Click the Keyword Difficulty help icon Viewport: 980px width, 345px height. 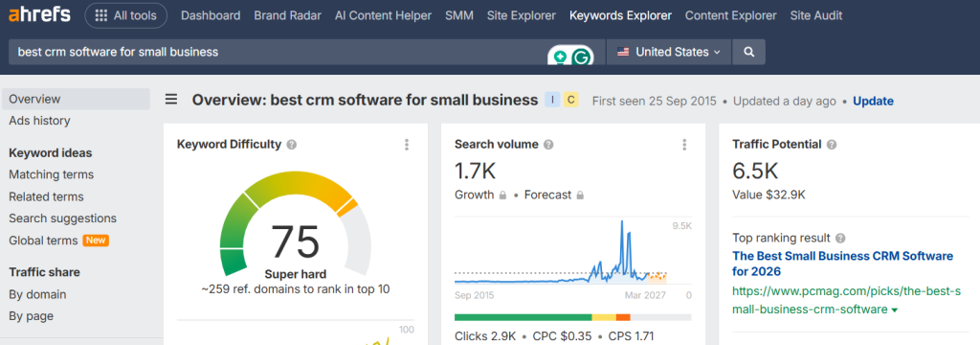coord(291,145)
